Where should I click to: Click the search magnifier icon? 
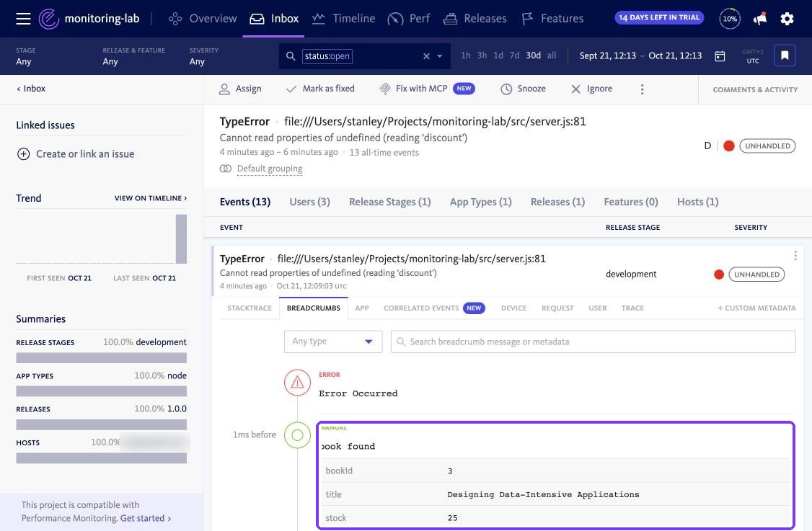(291, 56)
